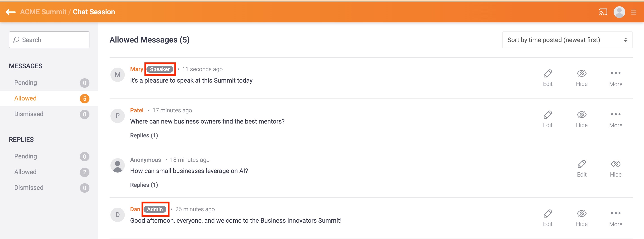The height and width of the screenshot is (239, 644).
Task: Click the back arrow icon
Action: tap(11, 12)
